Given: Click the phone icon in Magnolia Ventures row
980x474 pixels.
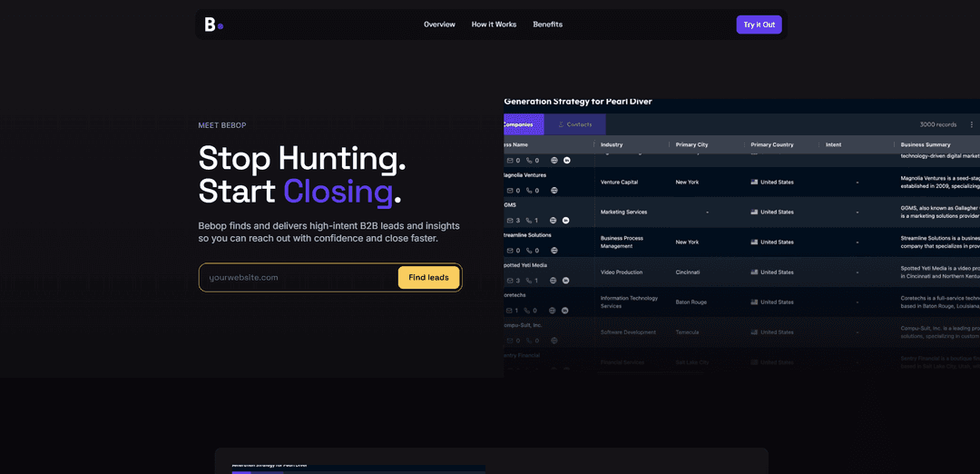Looking at the screenshot, I should pos(529,191).
